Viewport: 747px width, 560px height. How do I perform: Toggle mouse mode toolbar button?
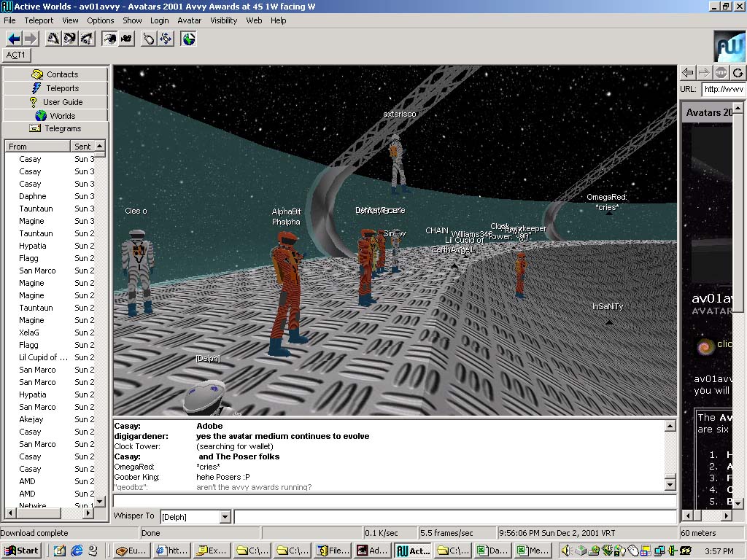pyautogui.click(x=150, y=38)
